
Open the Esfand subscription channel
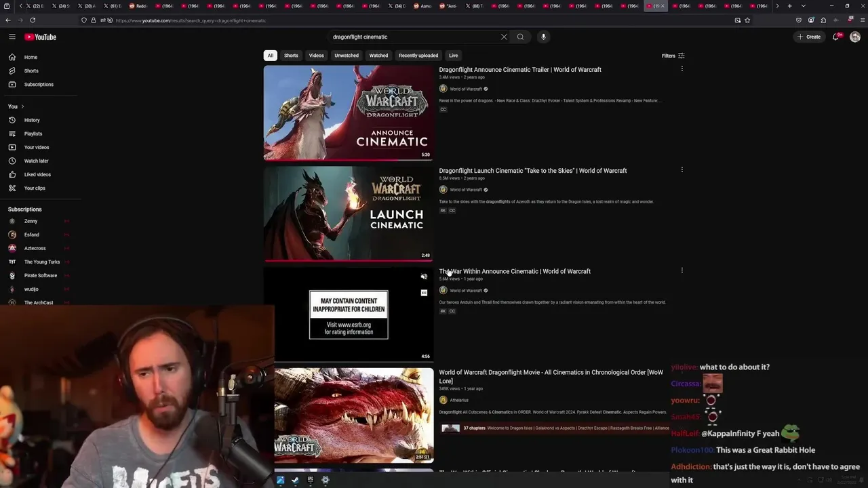(x=31, y=235)
